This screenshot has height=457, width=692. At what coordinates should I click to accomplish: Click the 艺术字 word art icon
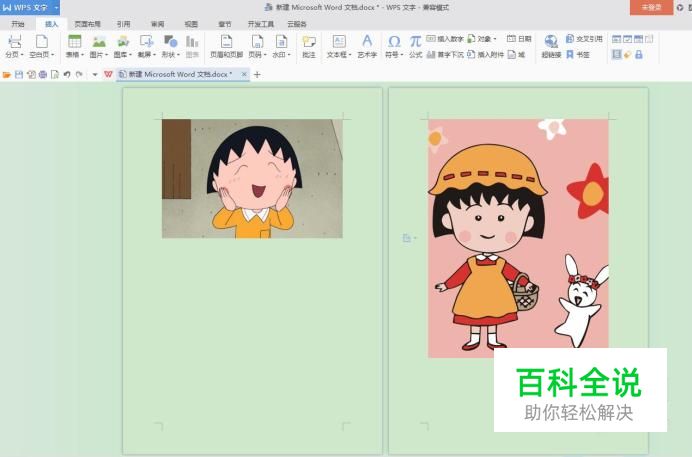[367, 41]
